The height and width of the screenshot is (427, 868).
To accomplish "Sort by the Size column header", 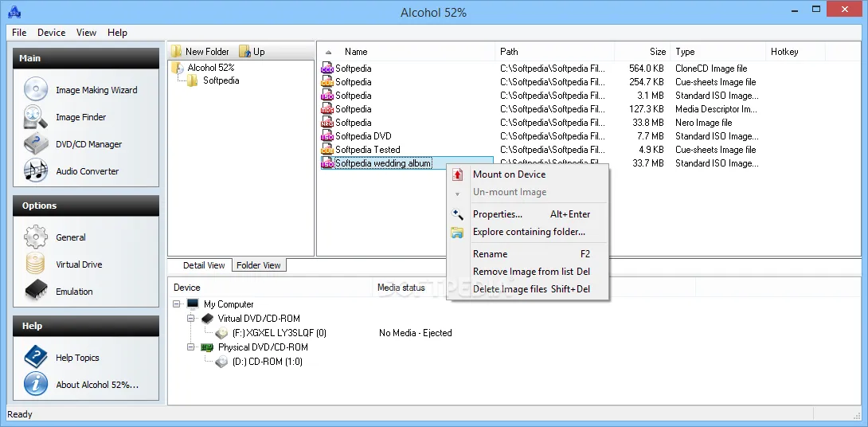I will 642,52.
